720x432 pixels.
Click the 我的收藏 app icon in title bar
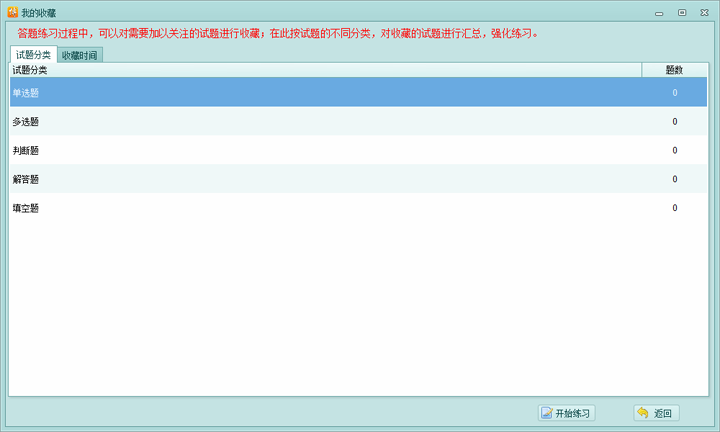click(13, 12)
